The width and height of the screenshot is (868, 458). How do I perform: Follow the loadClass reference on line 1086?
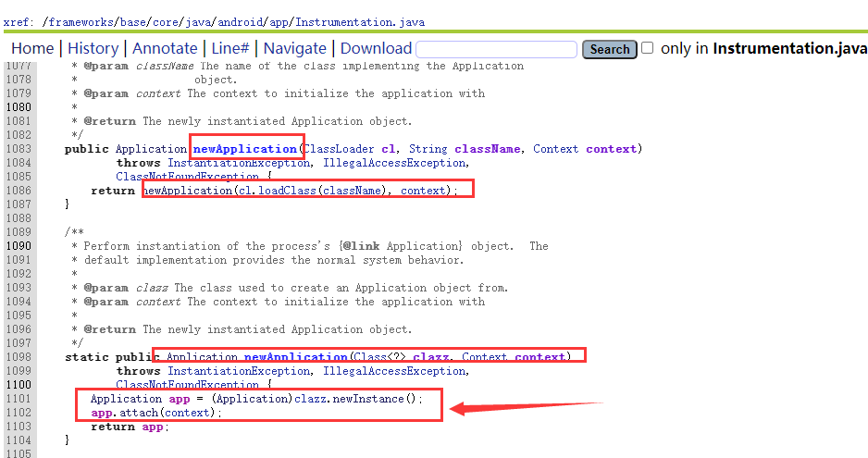(288, 191)
